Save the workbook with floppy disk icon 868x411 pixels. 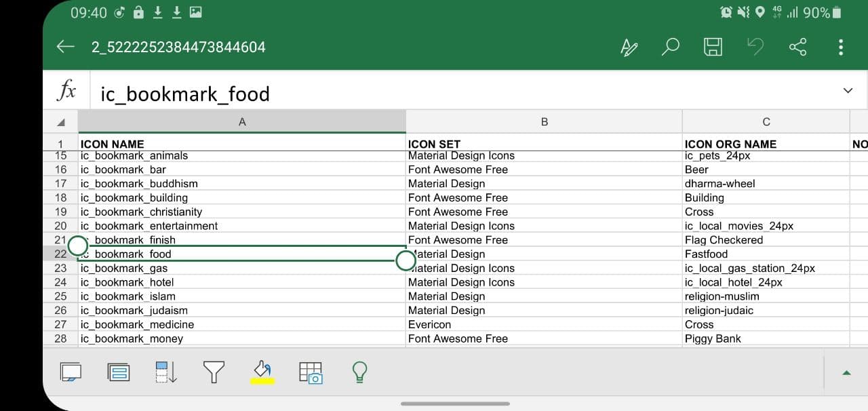[x=713, y=47]
